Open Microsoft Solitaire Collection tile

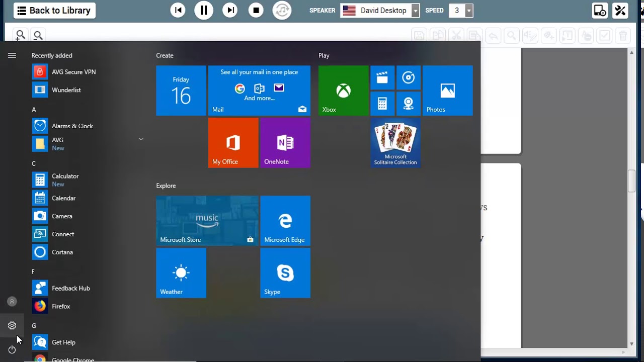(x=395, y=143)
